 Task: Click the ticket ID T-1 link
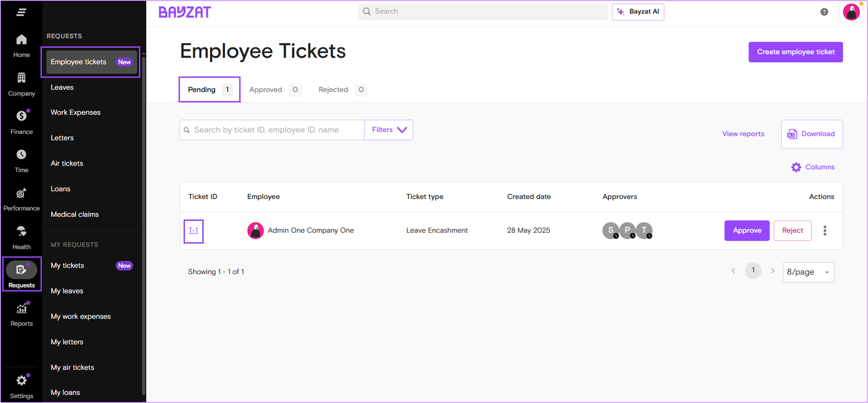pyautogui.click(x=193, y=230)
